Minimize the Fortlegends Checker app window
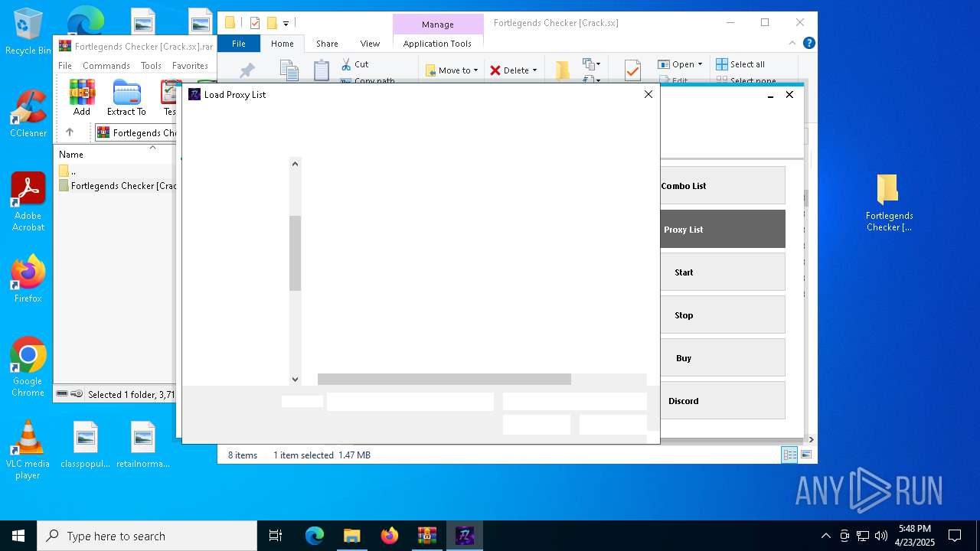This screenshot has height=551, width=980. (x=771, y=95)
